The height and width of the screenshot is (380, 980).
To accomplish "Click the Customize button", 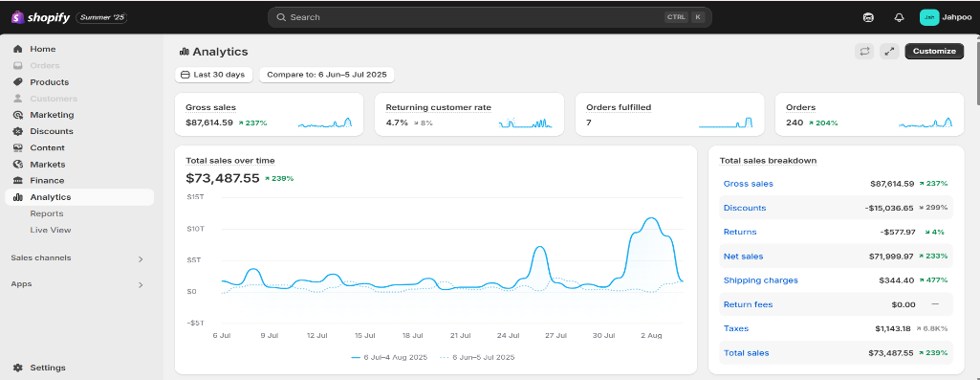I will (x=934, y=52).
